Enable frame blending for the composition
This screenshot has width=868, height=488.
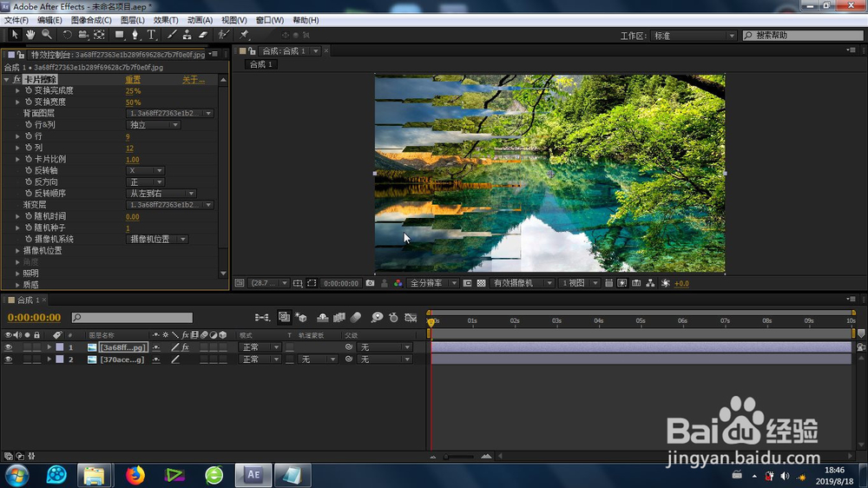click(x=339, y=318)
